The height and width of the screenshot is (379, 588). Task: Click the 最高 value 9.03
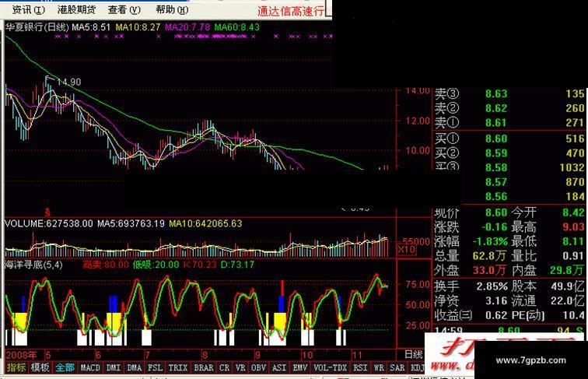(x=573, y=226)
